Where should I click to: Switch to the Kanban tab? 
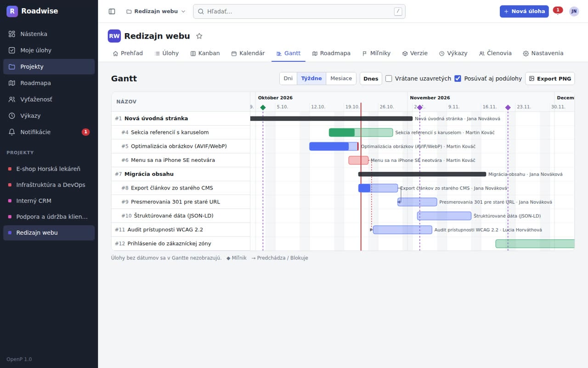(205, 53)
